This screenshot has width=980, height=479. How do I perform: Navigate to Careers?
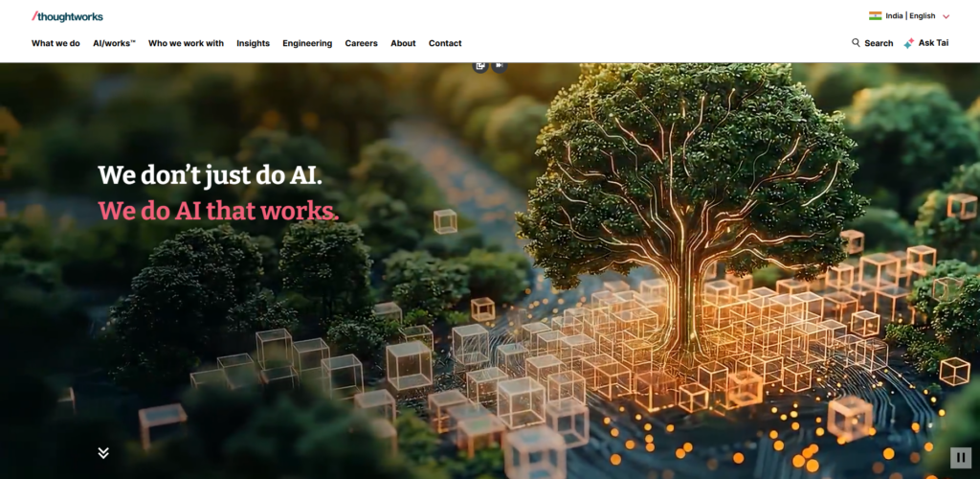point(361,43)
